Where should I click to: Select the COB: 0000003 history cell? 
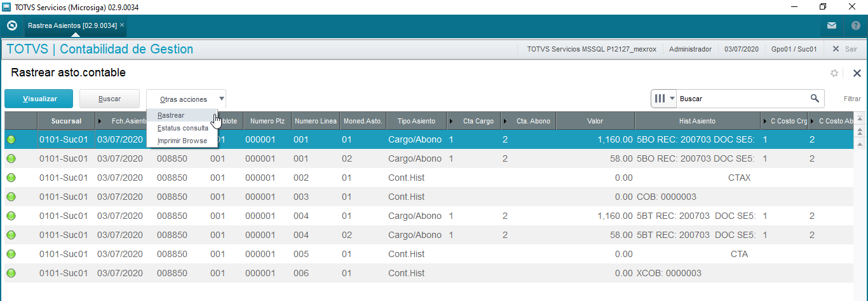[x=697, y=197]
